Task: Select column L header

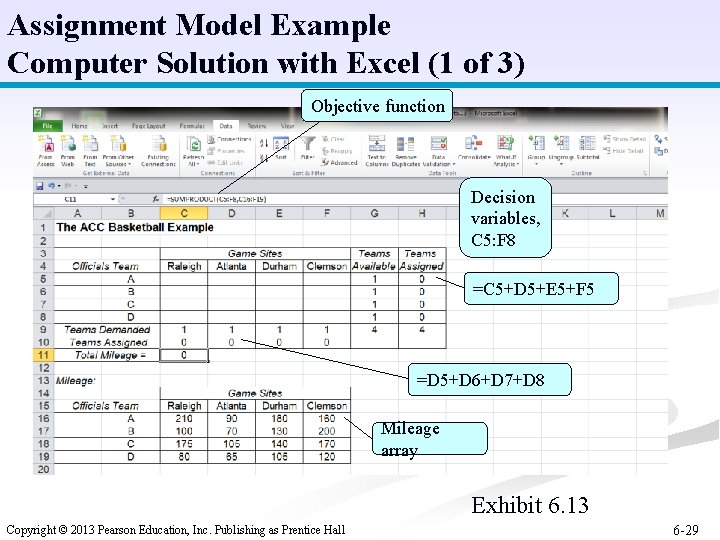Action: click(x=612, y=213)
